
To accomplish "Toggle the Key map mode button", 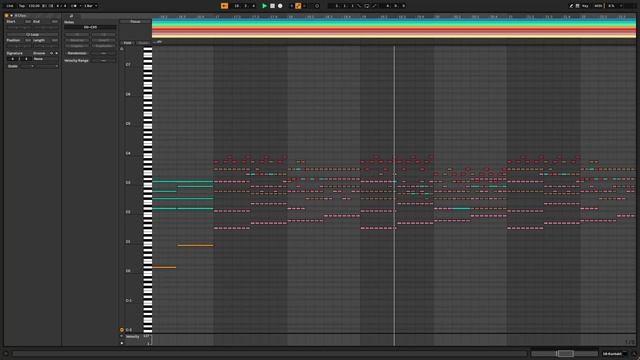I will click(x=585, y=6).
